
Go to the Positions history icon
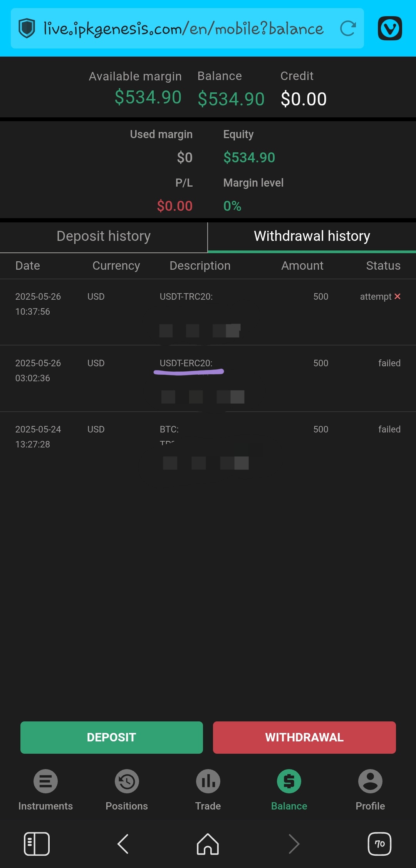click(127, 781)
